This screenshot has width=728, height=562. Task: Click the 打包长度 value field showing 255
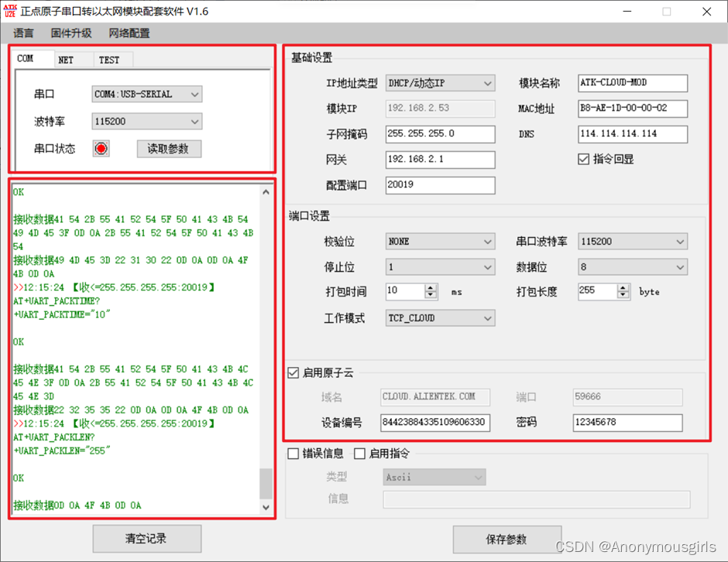coord(598,291)
